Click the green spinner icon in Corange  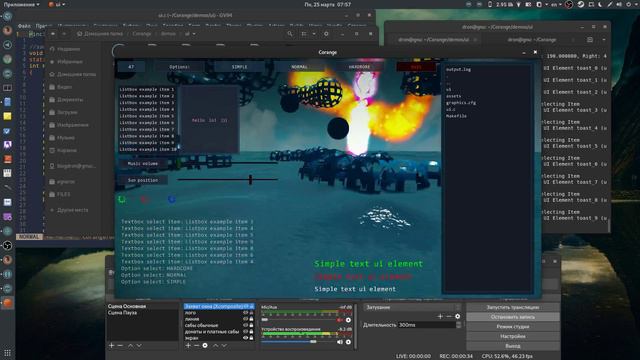pos(122,199)
